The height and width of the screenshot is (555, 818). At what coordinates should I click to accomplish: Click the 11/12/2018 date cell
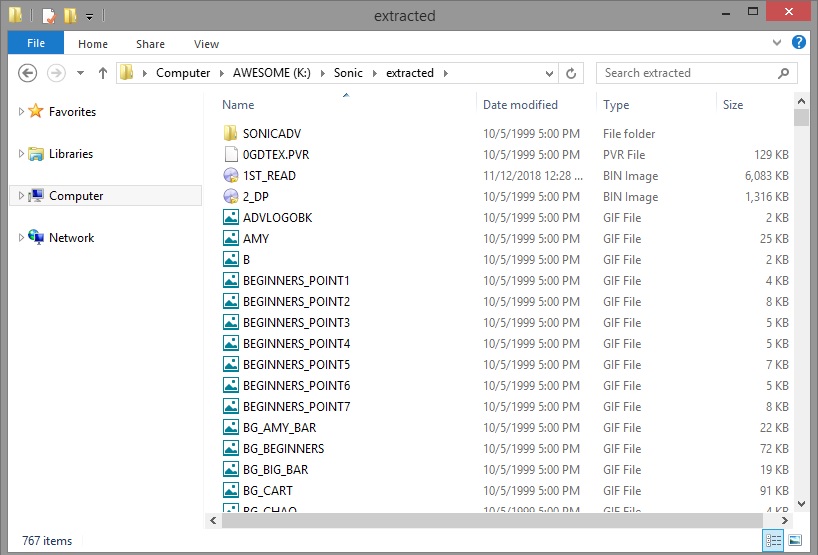pos(533,176)
